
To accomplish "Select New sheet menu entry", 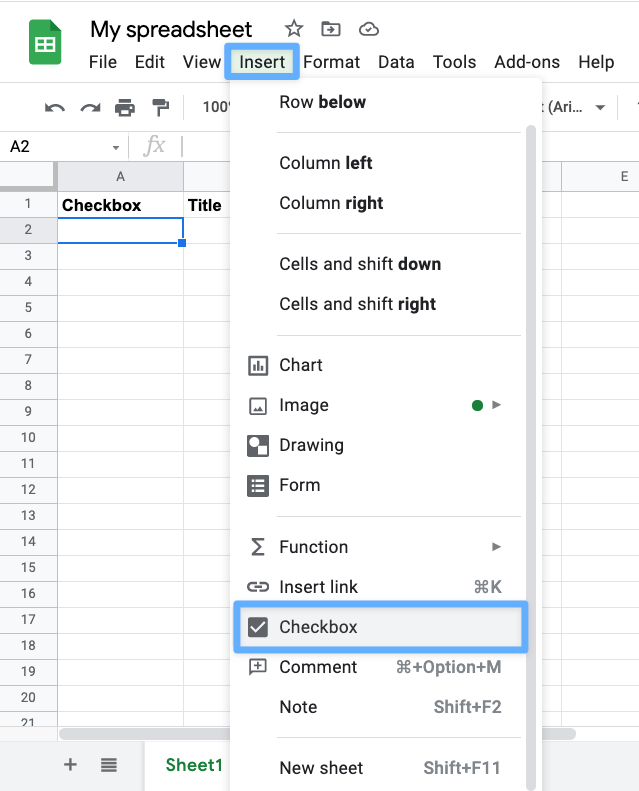I will click(x=376, y=768).
